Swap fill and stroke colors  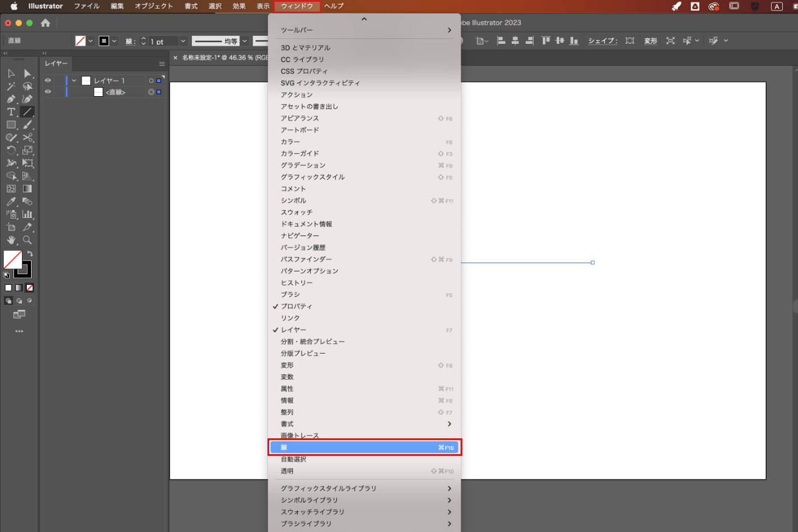click(30, 254)
